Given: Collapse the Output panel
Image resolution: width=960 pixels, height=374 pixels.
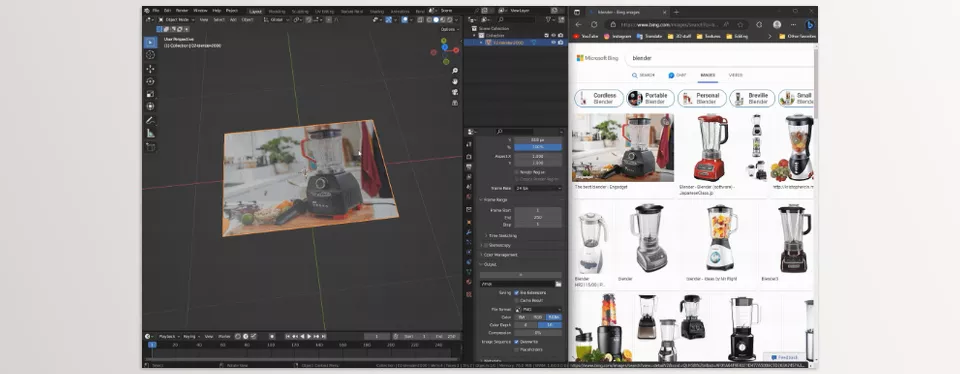Looking at the screenshot, I should (x=488, y=264).
